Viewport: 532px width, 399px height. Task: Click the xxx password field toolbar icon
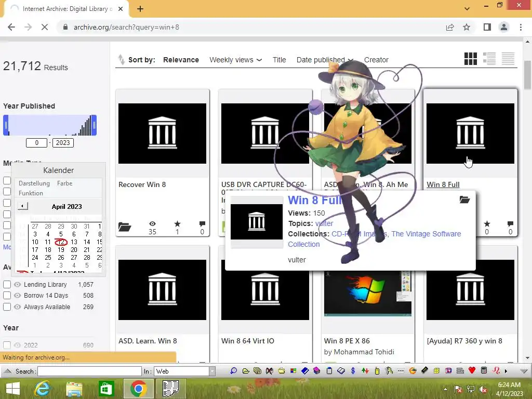click(401, 371)
